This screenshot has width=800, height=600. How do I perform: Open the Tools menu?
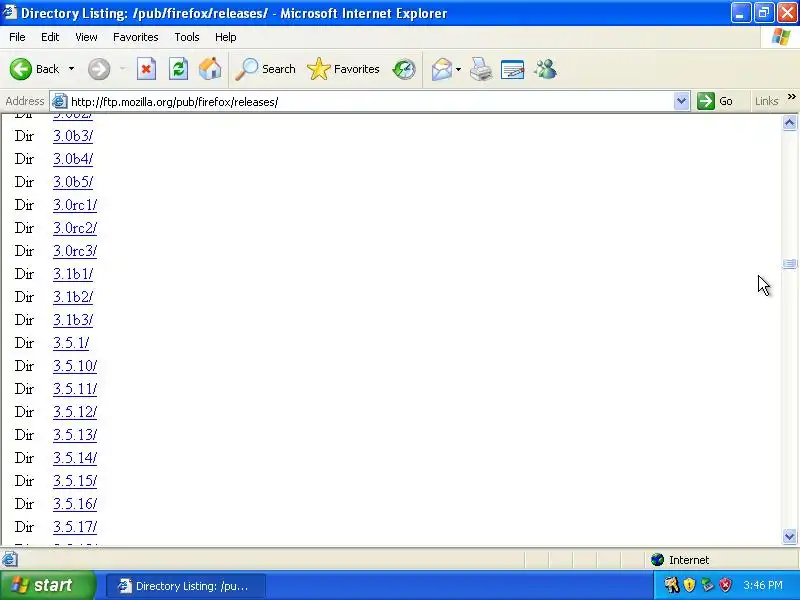pyautogui.click(x=187, y=37)
